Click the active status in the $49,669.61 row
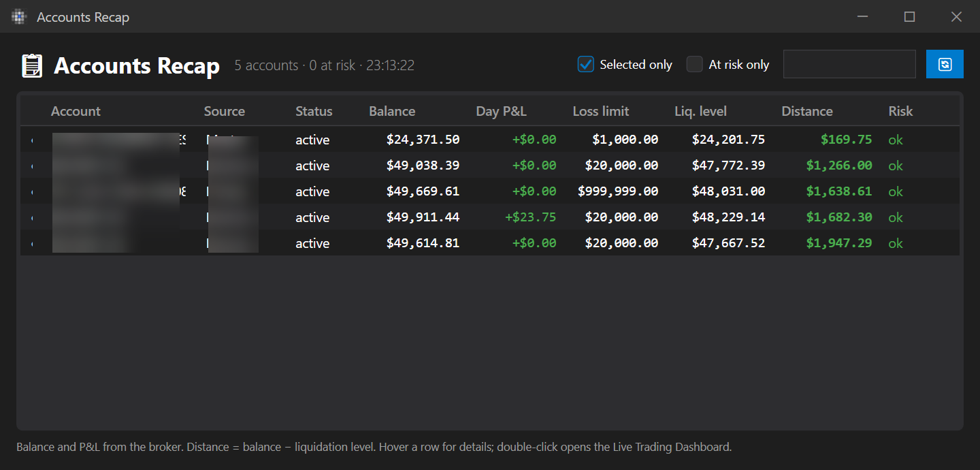Viewport: 980px width, 470px height. click(x=312, y=191)
